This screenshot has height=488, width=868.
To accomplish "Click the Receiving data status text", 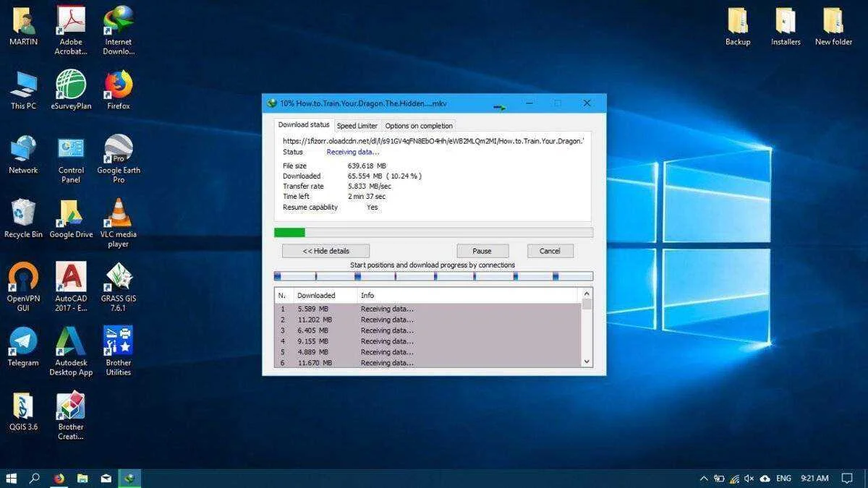I will pos(353,152).
